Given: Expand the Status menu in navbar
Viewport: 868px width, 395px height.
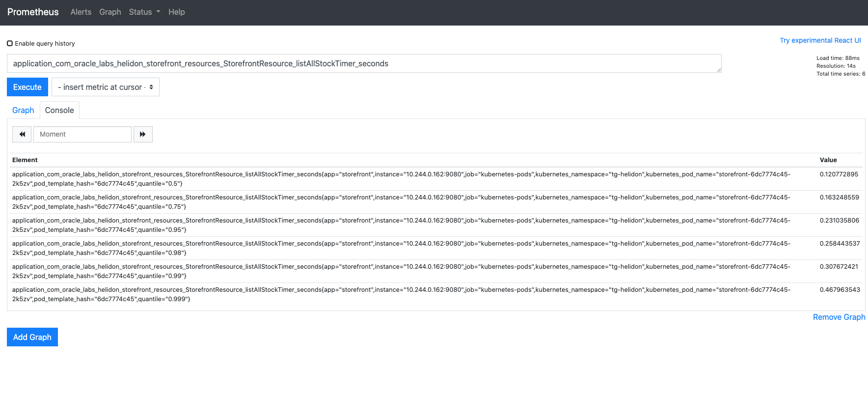Looking at the screenshot, I should point(145,12).
